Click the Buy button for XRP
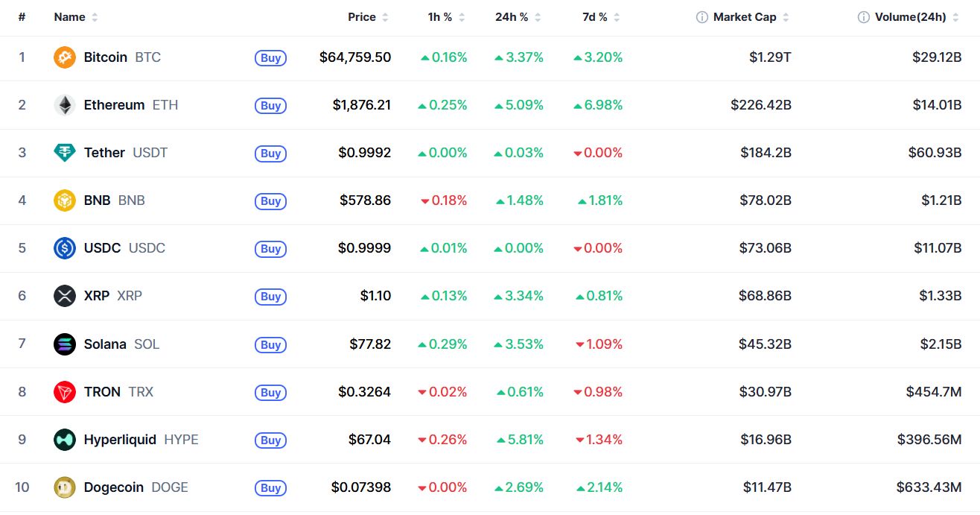 point(271,297)
